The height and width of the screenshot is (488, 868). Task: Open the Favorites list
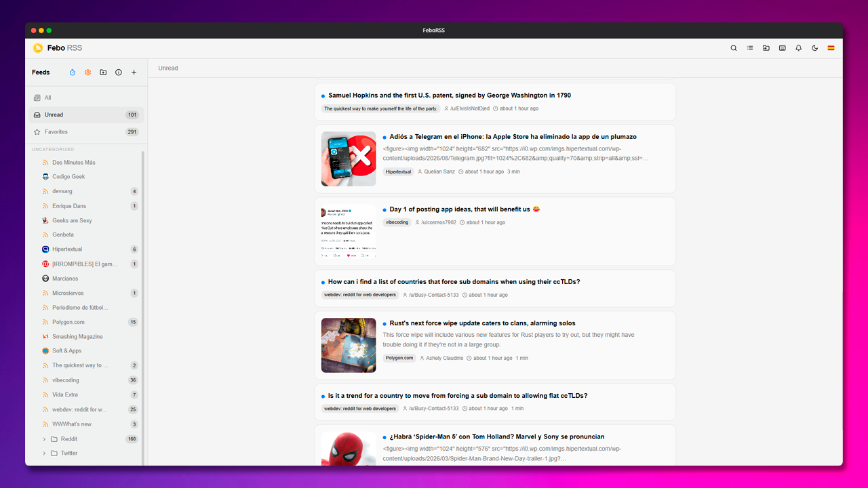point(85,132)
